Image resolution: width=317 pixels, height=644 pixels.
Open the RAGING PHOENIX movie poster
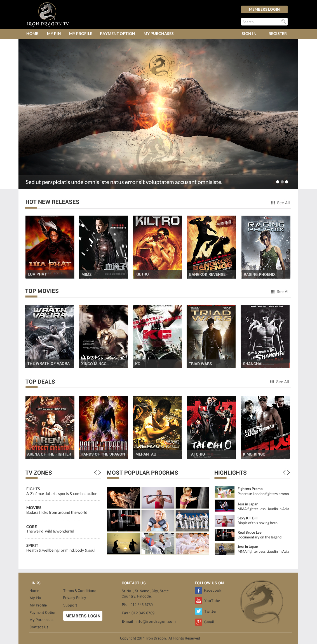pyautogui.click(x=266, y=247)
